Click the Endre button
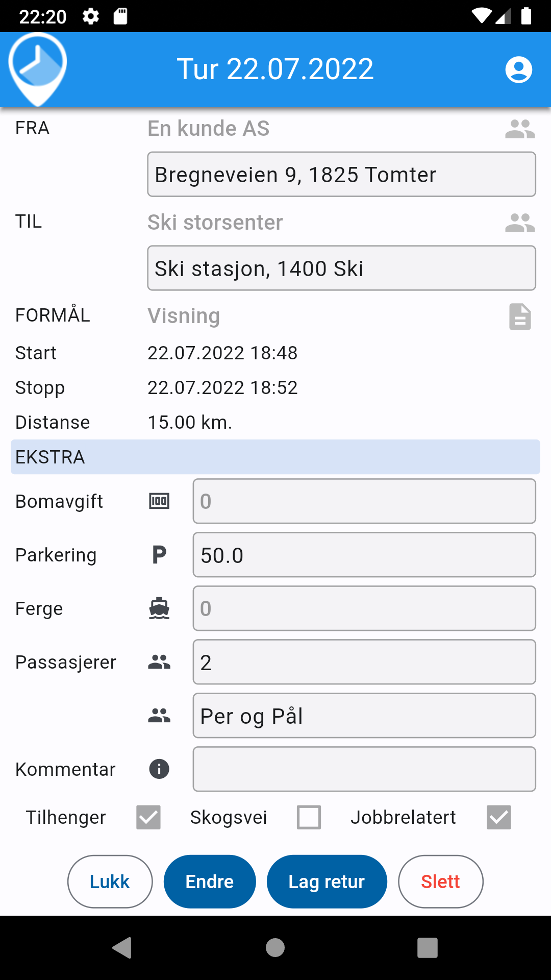 pyautogui.click(x=210, y=881)
